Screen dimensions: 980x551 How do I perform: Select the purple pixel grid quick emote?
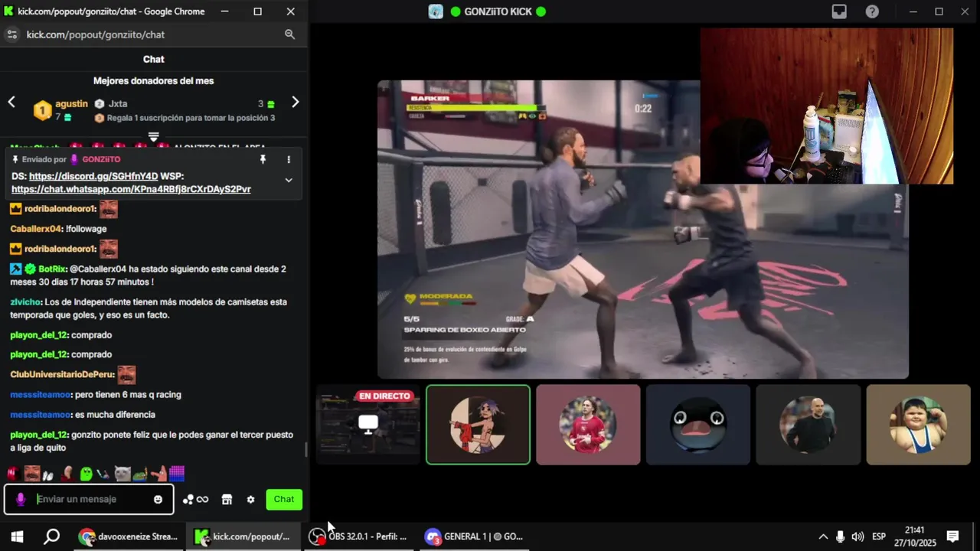click(x=177, y=474)
